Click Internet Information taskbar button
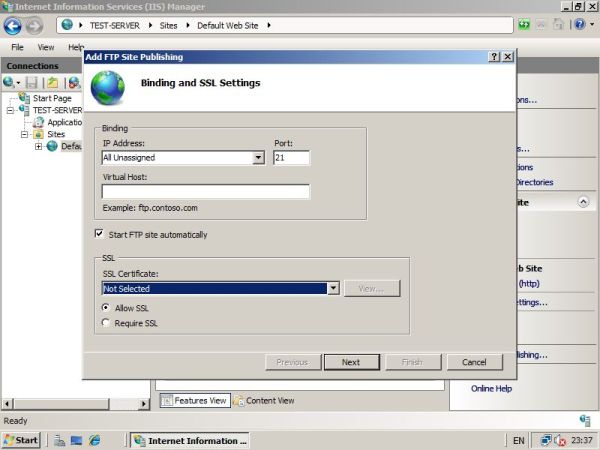 point(190,441)
